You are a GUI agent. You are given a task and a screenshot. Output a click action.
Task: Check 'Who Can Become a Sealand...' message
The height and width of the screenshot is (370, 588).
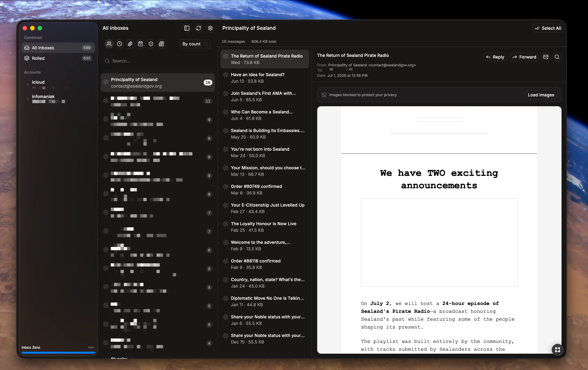(226, 112)
